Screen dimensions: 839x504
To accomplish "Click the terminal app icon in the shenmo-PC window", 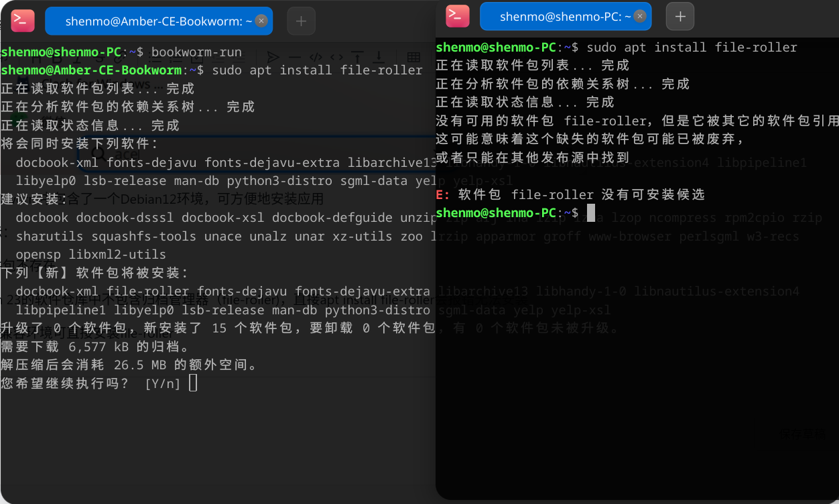I will coord(458,16).
